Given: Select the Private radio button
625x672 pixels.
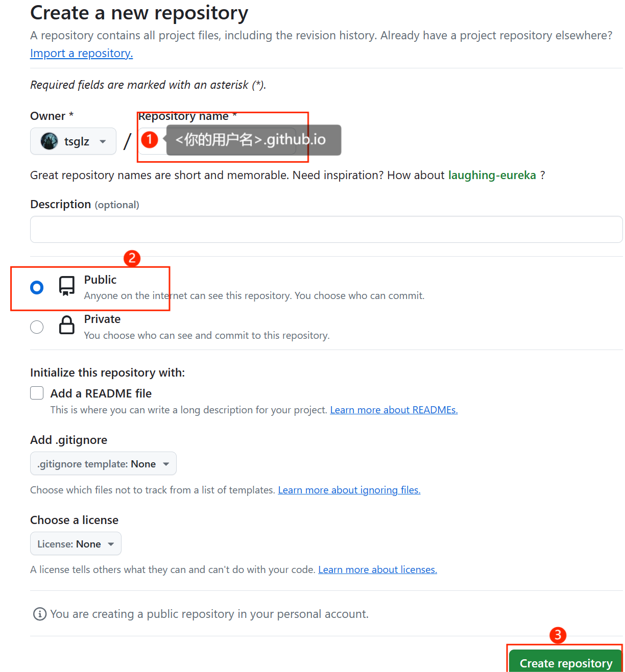Looking at the screenshot, I should [37, 327].
